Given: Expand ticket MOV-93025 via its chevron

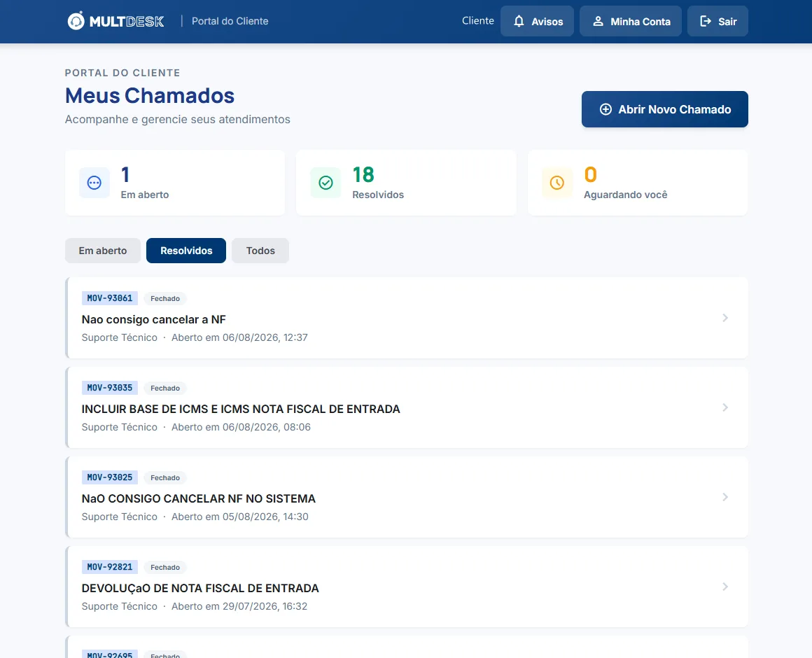Looking at the screenshot, I should (x=725, y=497).
